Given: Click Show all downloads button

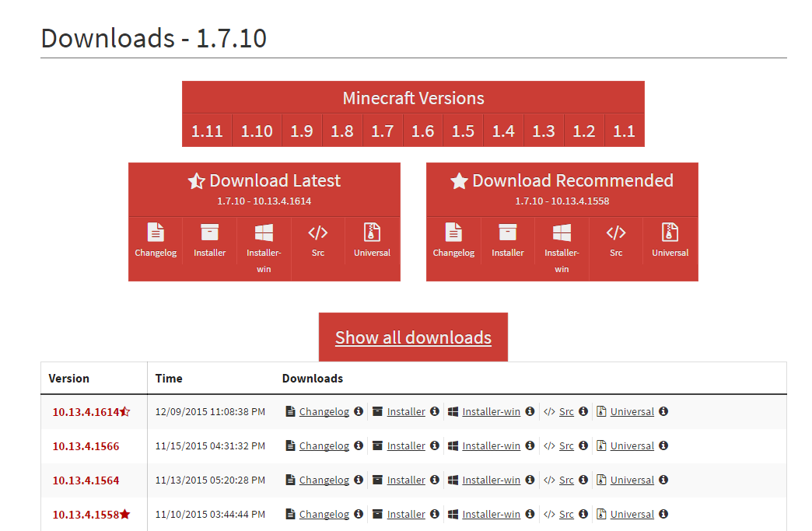Looking at the screenshot, I should [x=413, y=337].
